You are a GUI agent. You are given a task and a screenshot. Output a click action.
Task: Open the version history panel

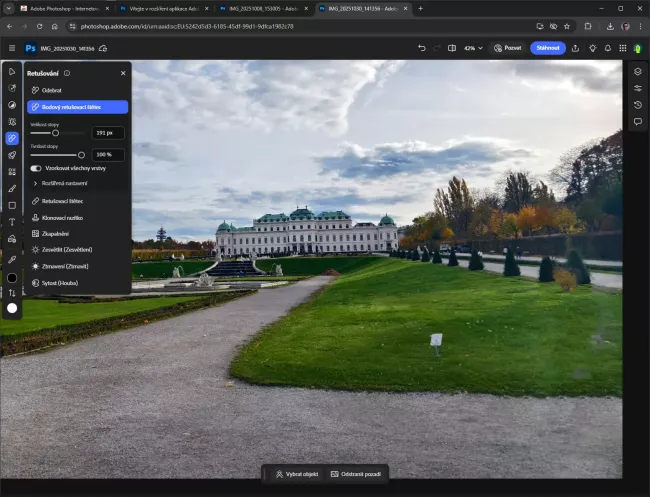tap(638, 105)
